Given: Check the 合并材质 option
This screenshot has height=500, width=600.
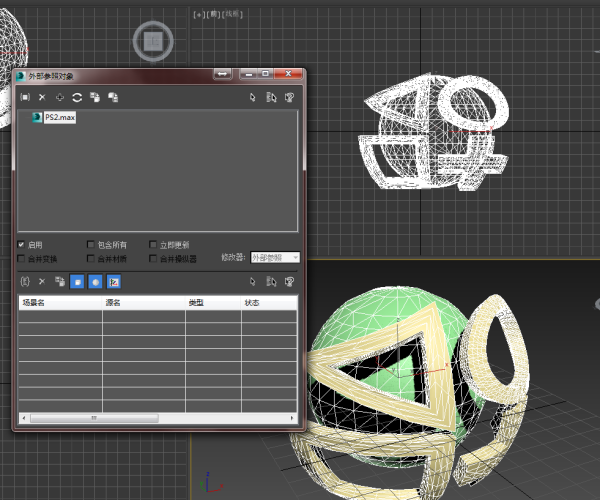Looking at the screenshot, I should pos(91,259).
